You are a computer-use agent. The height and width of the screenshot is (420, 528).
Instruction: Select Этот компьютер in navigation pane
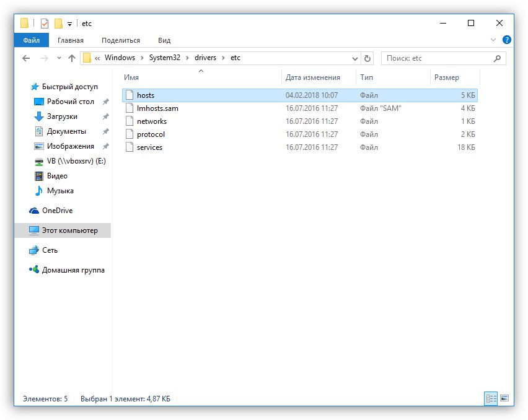[x=63, y=230]
